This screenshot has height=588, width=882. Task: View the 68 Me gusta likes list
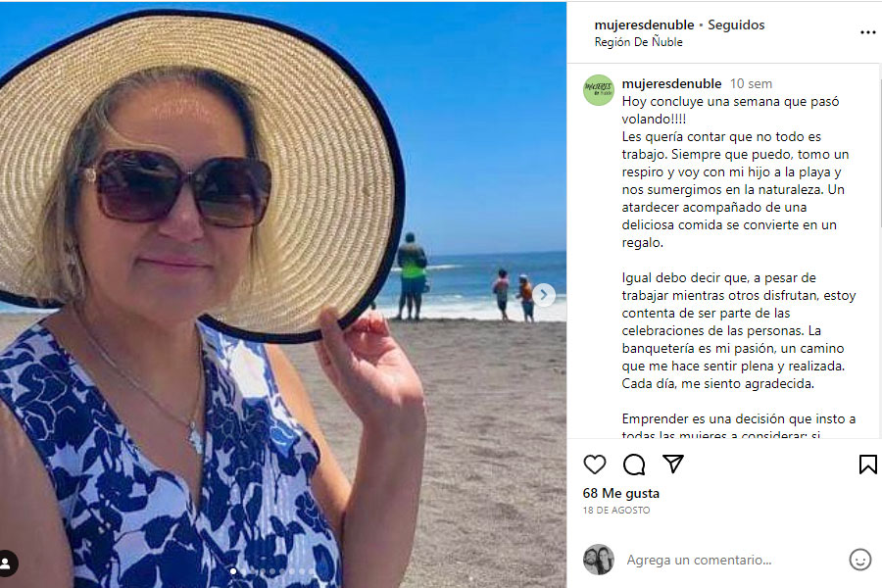pos(621,494)
